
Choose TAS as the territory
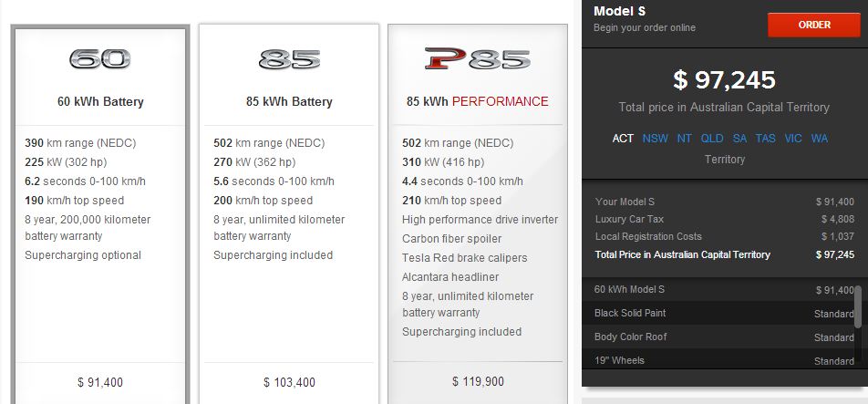pyautogui.click(x=766, y=139)
